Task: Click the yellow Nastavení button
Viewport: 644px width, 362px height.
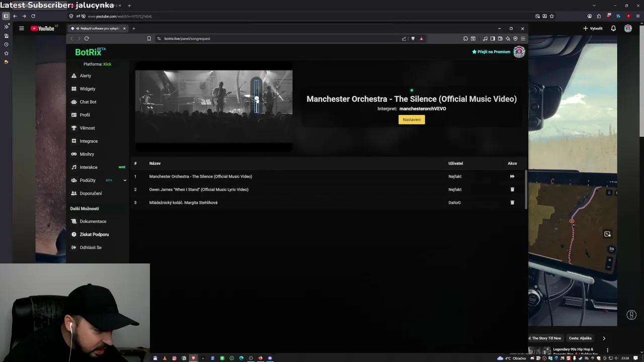Action: click(x=412, y=120)
